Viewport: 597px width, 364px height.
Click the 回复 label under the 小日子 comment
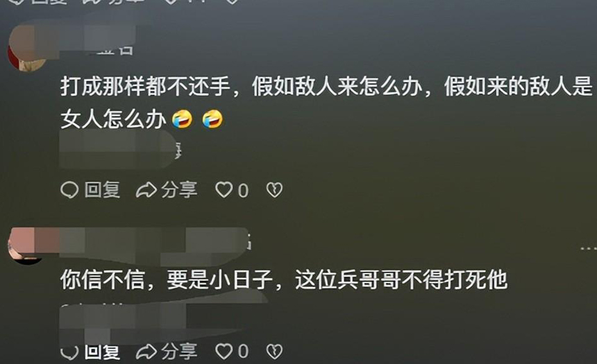click(102, 352)
